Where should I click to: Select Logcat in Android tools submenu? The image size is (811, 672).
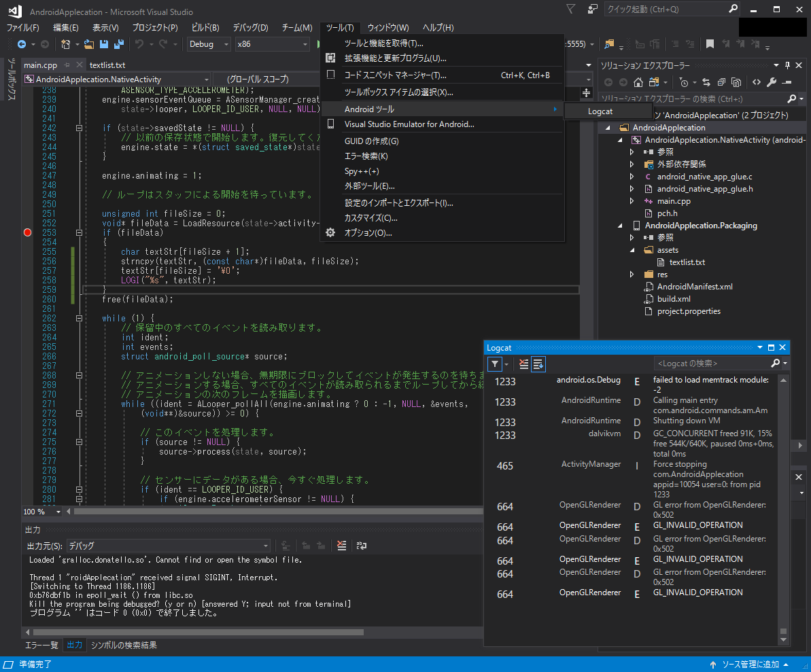(600, 111)
